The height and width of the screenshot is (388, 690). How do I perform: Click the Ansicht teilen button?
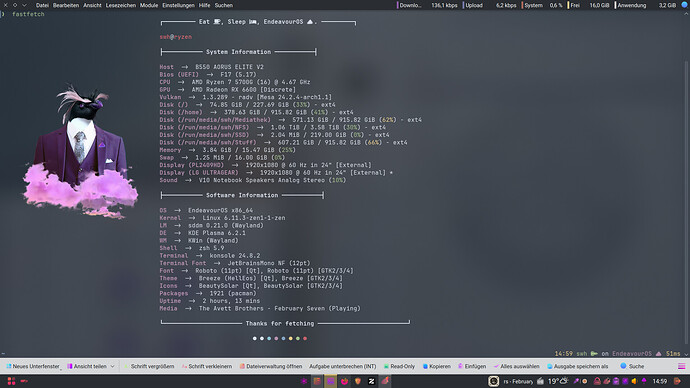(x=87, y=366)
